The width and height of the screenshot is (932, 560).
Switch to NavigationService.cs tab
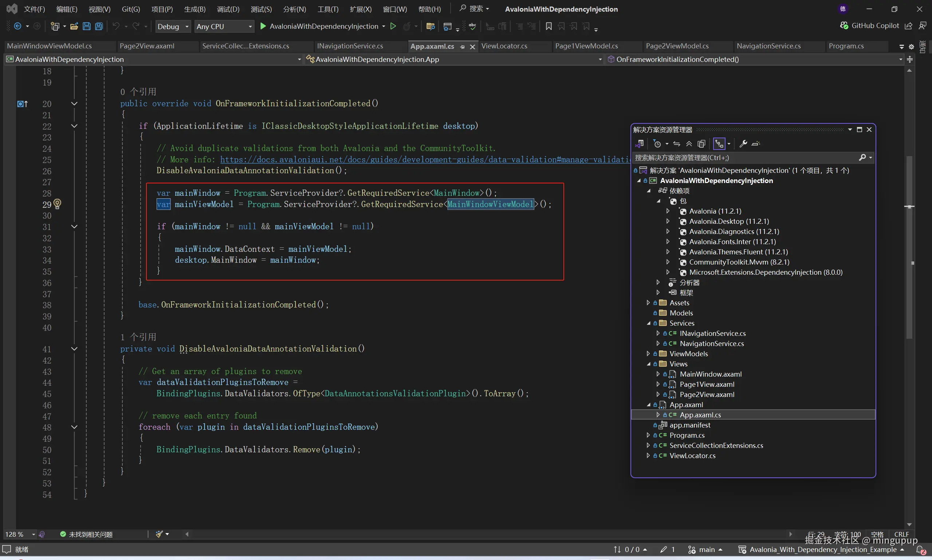[768, 46]
